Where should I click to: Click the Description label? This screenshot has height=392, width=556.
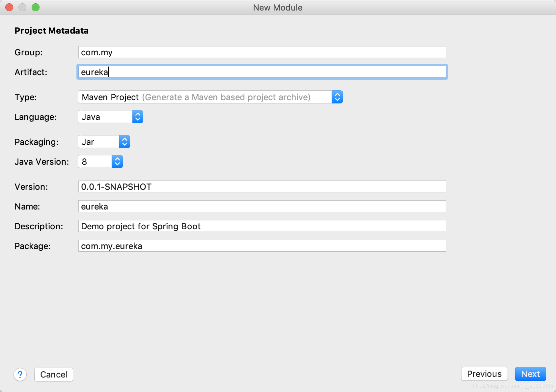coord(39,226)
